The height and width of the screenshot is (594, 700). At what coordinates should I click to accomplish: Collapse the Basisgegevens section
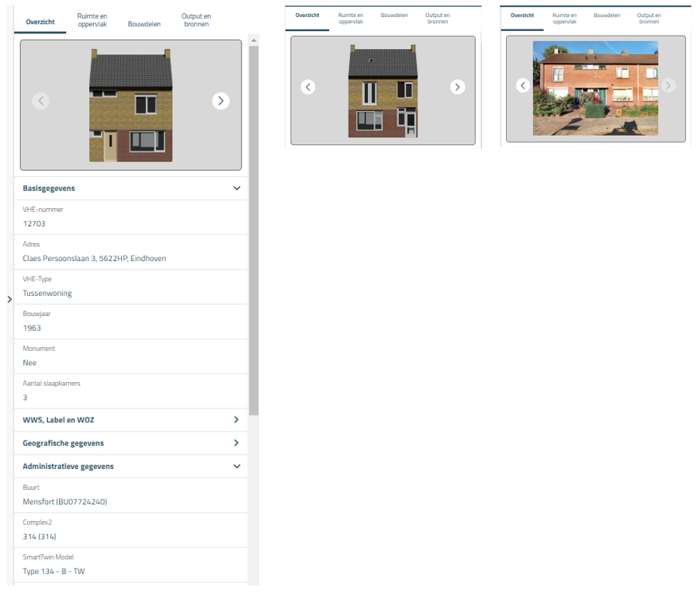[x=237, y=188]
